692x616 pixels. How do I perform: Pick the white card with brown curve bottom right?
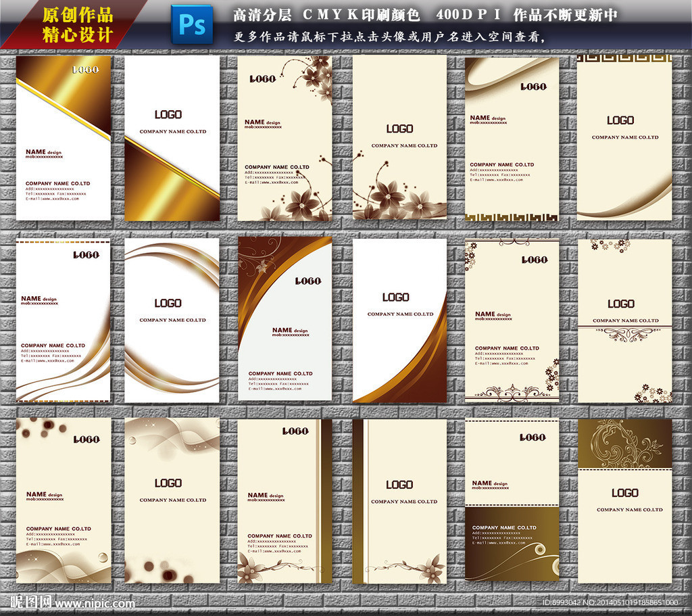point(399,320)
